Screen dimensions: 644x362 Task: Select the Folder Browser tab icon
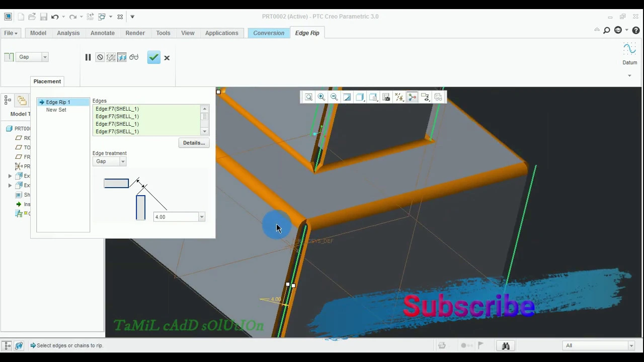point(22,100)
